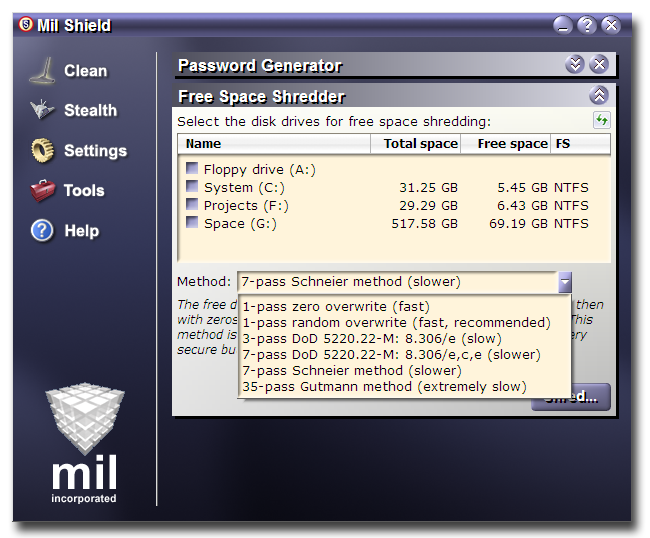Select 3-pass DoD 5220.22-M option
The height and width of the screenshot is (538, 650).
(372, 338)
